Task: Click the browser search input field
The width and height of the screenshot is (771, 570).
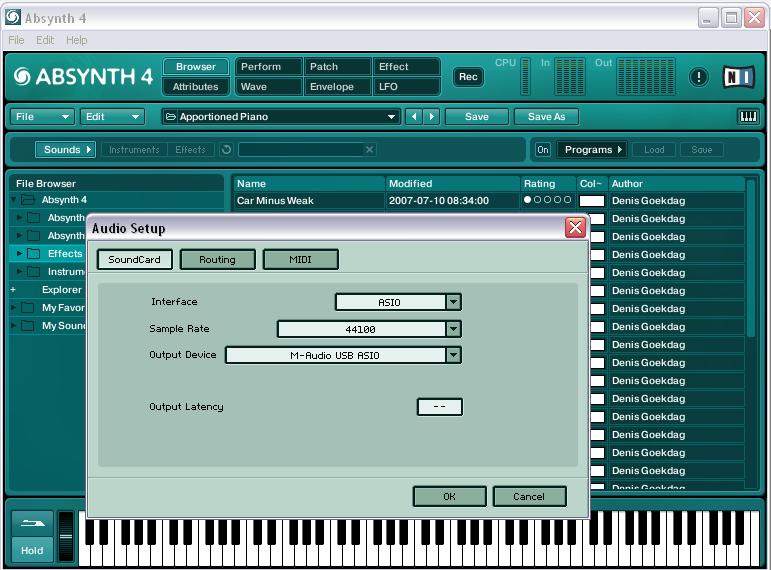Action: pyautogui.click(x=301, y=150)
